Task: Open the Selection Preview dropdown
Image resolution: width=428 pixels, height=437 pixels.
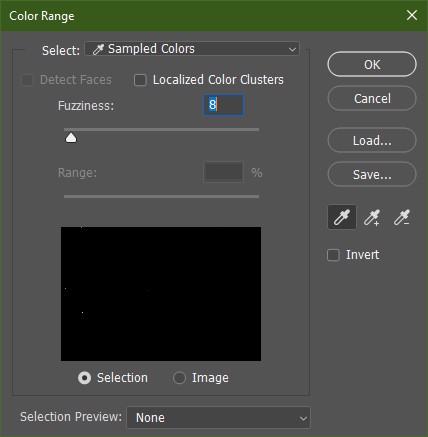Action: tap(219, 417)
